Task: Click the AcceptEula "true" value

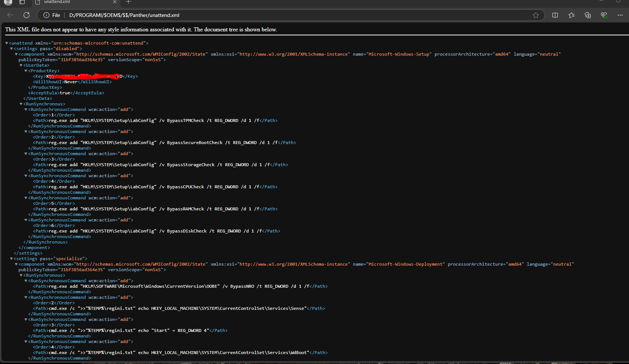Action: [65, 93]
